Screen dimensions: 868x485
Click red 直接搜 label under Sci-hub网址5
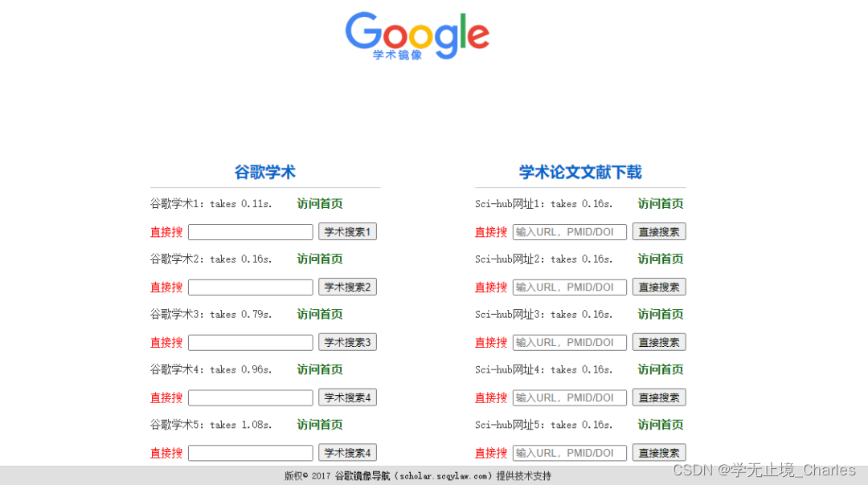click(491, 454)
